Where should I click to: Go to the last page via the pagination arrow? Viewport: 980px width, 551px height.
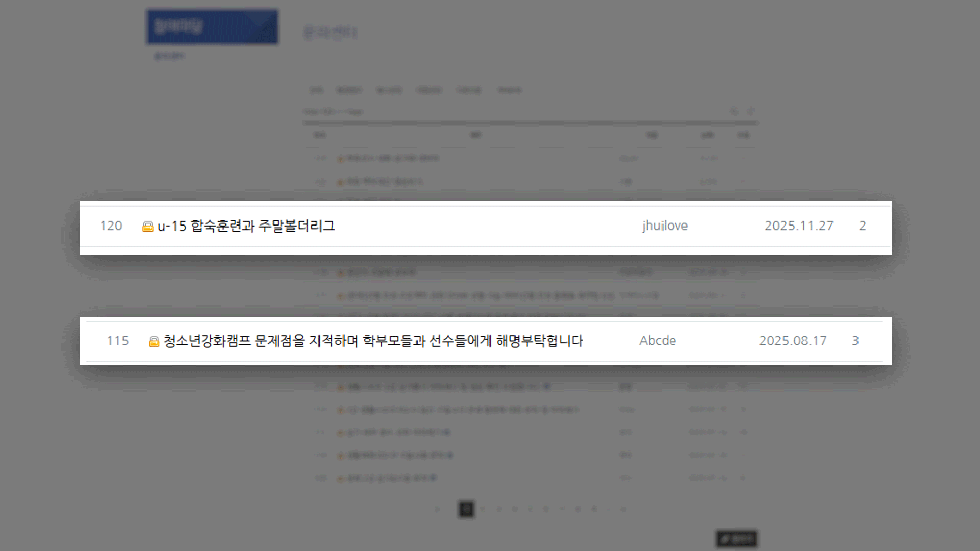click(x=623, y=509)
